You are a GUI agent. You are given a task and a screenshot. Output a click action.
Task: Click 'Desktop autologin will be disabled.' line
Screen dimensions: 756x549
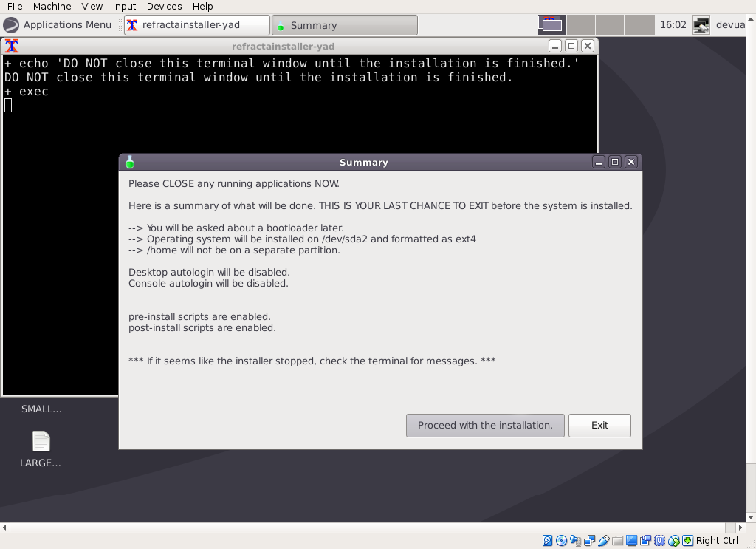(209, 273)
